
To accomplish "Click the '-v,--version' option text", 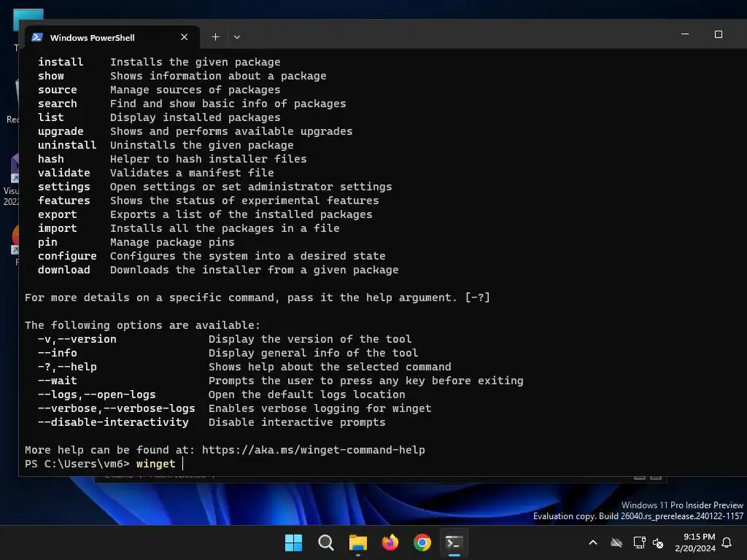I will [77, 339].
